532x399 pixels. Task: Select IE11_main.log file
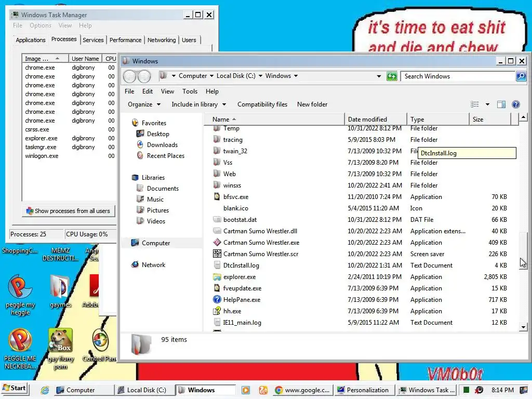coord(242,323)
